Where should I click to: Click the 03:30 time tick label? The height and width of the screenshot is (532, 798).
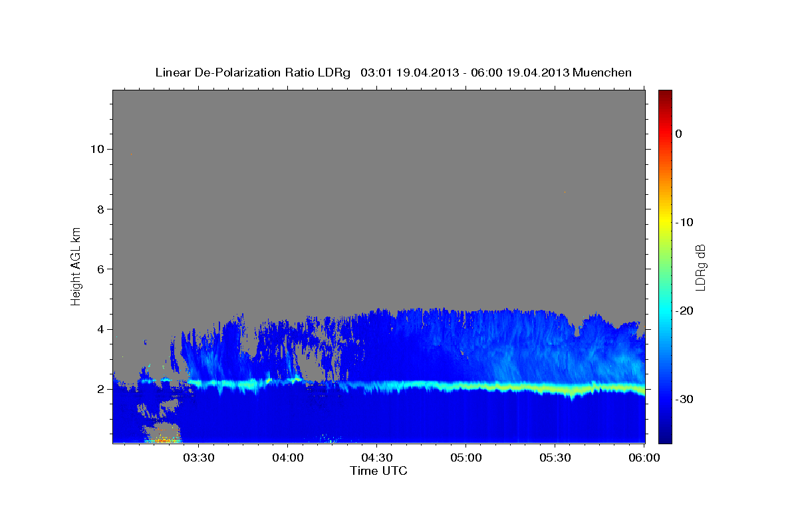click(x=198, y=458)
